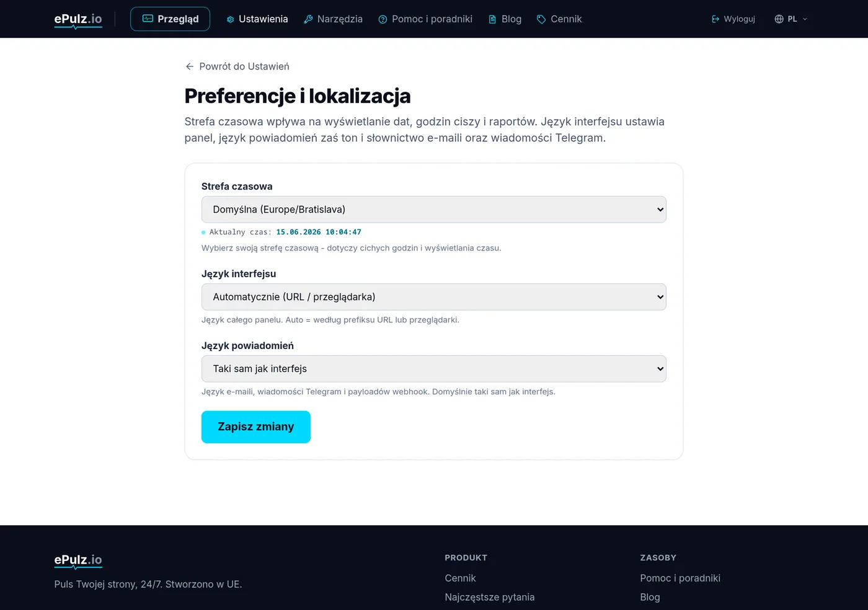Click the Zapisz zmiany button
868x610 pixels.
click(256, 427)
